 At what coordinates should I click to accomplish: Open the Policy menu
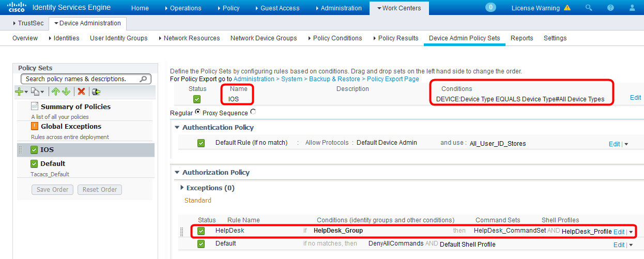[228, 8]
